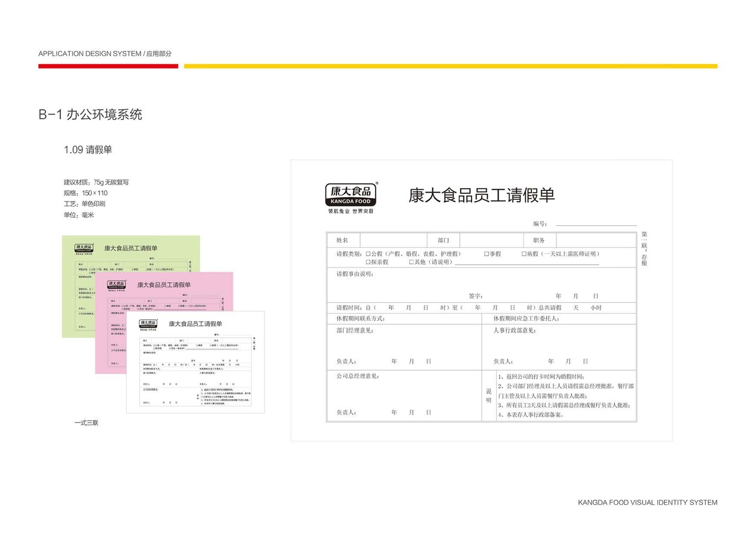This screenshot has width=756, height=538.
Task: Click the footer KANGDA FOOD VISUAL IDENTITY SYSTEM
Action: [648, 503]
